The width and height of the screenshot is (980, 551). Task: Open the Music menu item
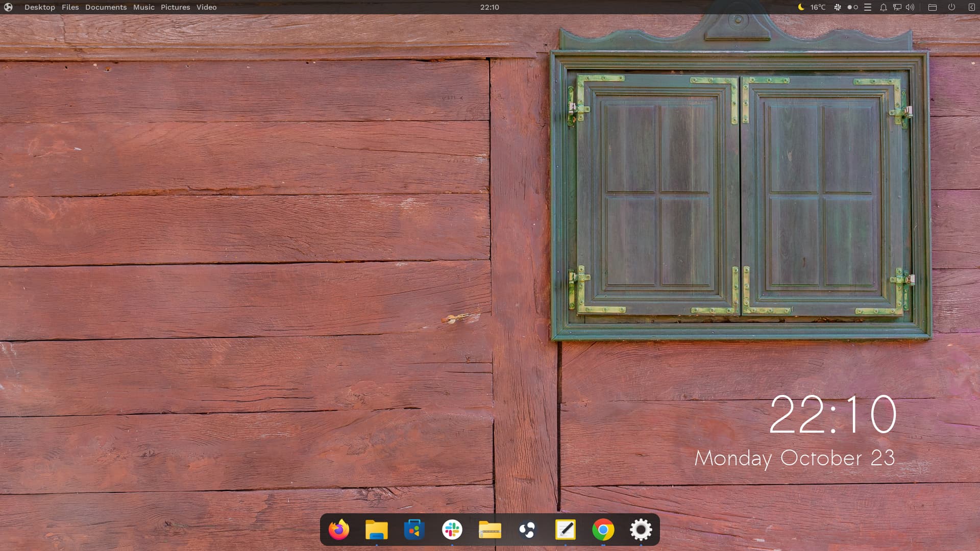click(143, 7)
